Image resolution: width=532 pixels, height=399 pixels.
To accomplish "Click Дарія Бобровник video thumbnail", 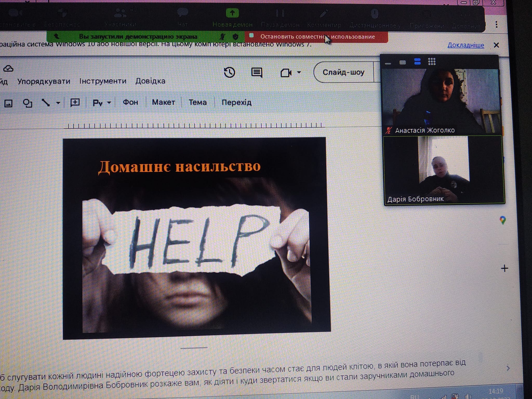I will pos(444,170).
